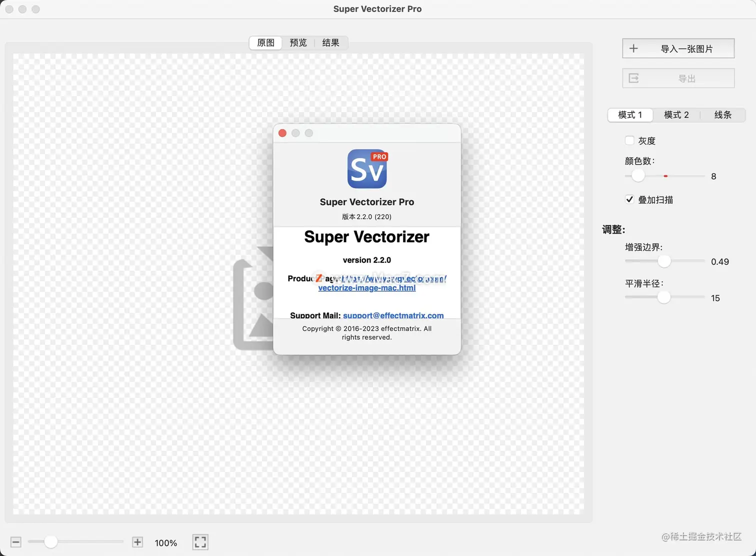
Task: Import an image with 导入一张图片 button
Action: (678, 49)
